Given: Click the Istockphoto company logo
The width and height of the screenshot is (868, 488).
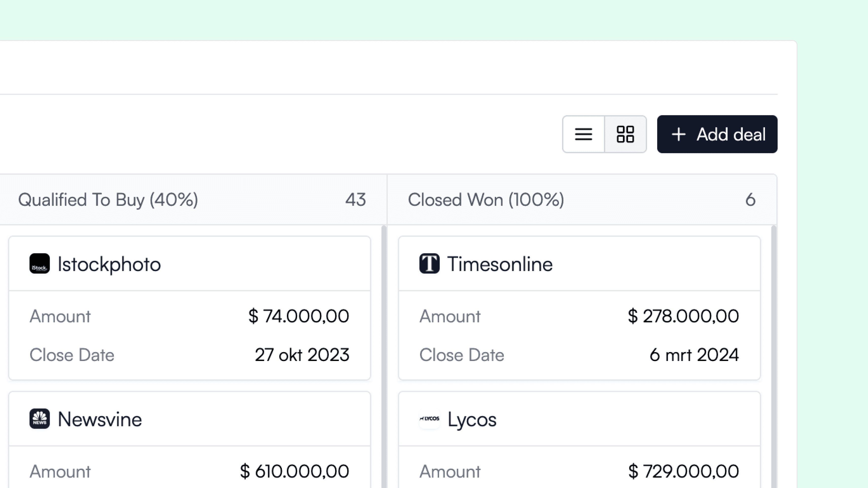Looking at the screenshot, I should (39, 263).
